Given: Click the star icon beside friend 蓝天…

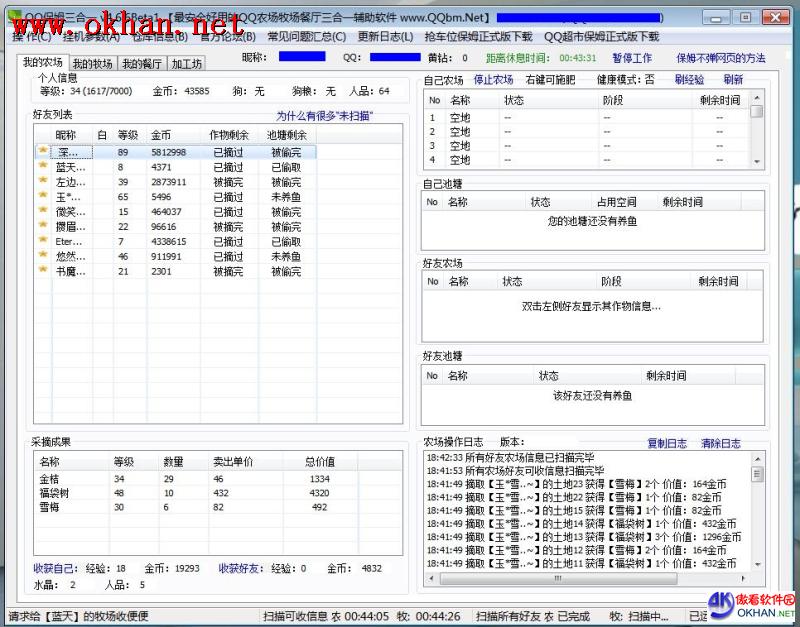Looking at the screenshot, I should coord(43,165).
